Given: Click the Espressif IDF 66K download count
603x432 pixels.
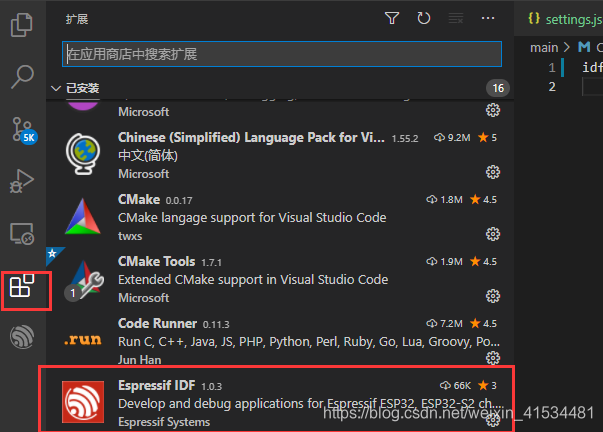Looking at the screenshot, I should pyautogui.click(x=455, y=385).
